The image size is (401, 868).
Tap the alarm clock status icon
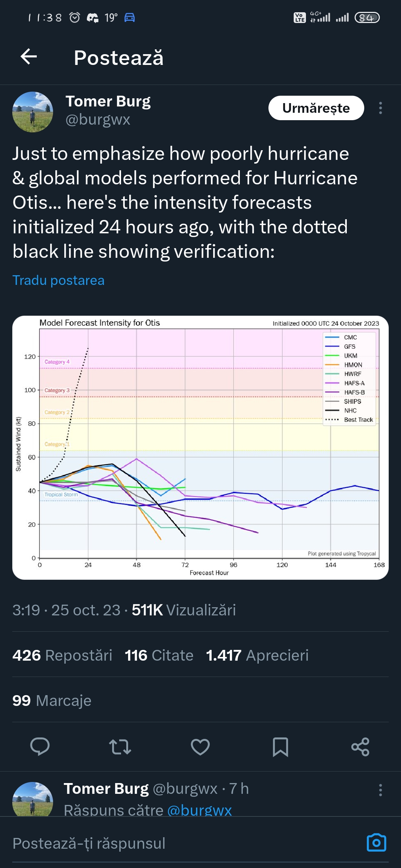(75, 17)
